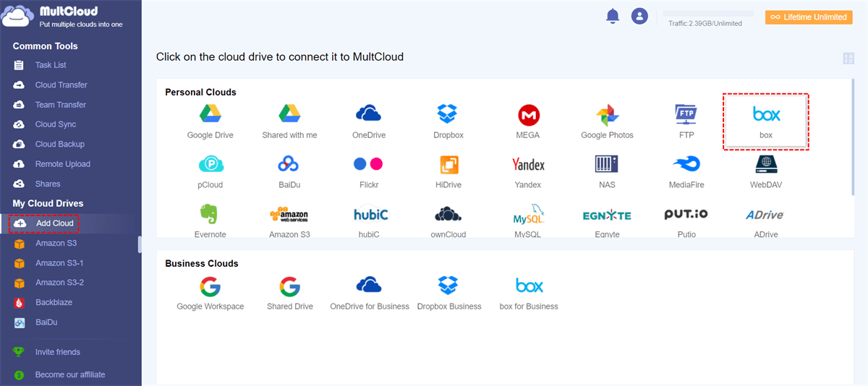Select the MediaFire icon
Viewport: 868px width, 386px height.
coord(686,164)
